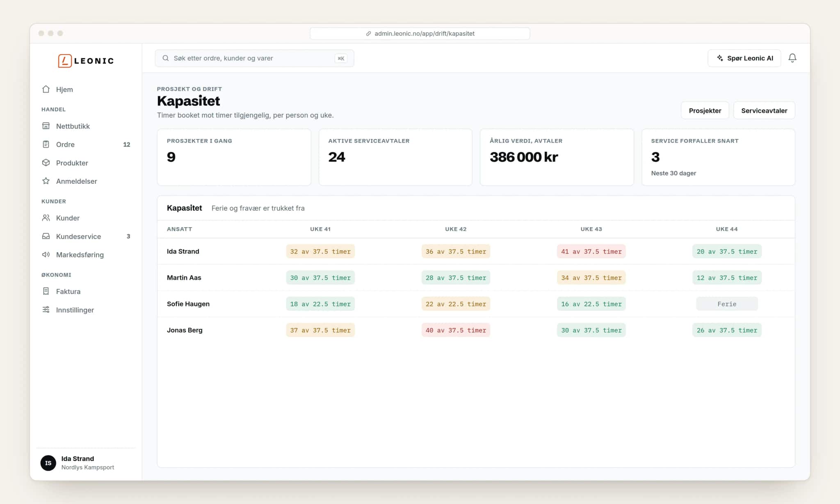Click Sofie Haugen's Ferie cell
The image size is (840, 504).
(727, 304)
